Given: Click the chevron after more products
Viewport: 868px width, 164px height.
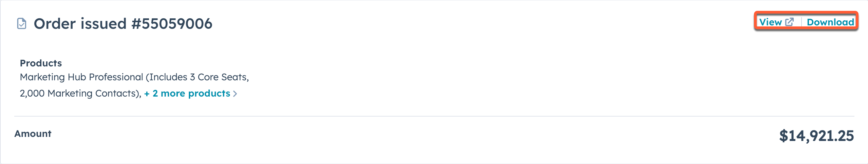Looking at the screenshot, I should (235, 94).
